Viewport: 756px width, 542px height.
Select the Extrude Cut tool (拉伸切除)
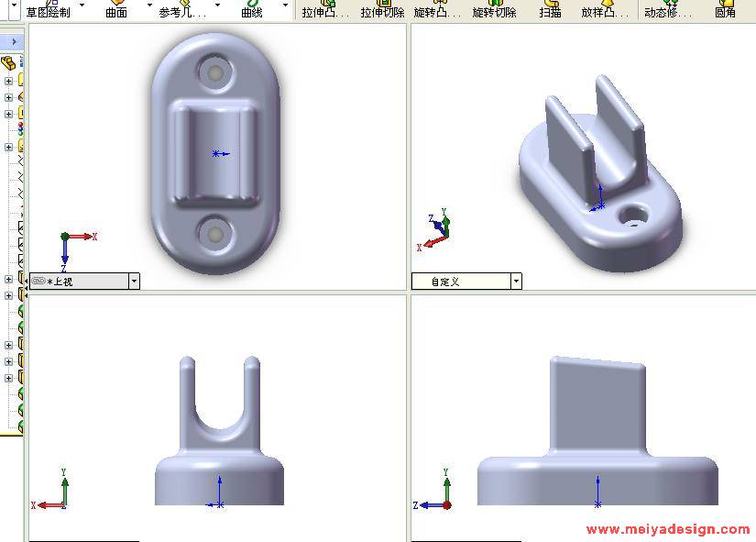point(382,10)
